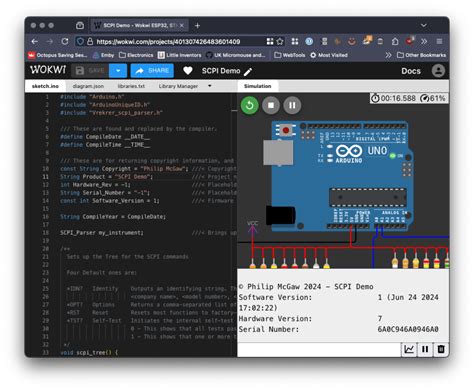This screenshot has height=390, width=474.
Task: Like the project with the heart icon
Action: coord(188,71)
